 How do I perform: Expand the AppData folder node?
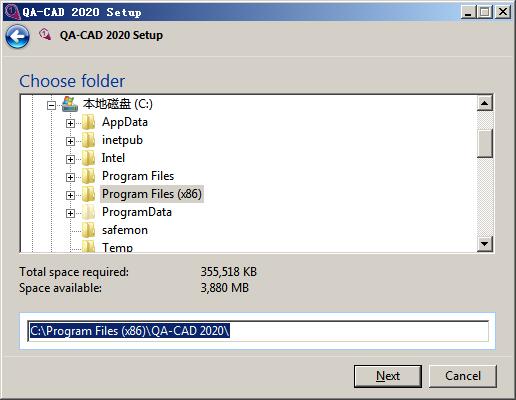coord(70,124)
